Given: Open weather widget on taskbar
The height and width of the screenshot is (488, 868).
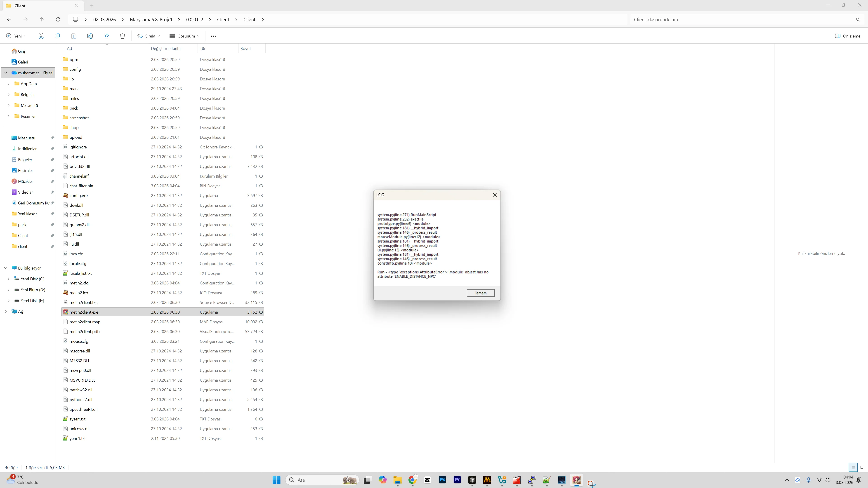Looking at the screenshot, I should coord(23,480).
